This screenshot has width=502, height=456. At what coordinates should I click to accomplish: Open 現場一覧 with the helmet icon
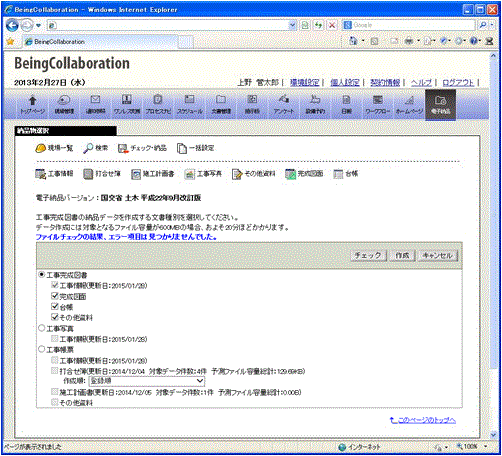pyautogui.click(x=54, y=148)
